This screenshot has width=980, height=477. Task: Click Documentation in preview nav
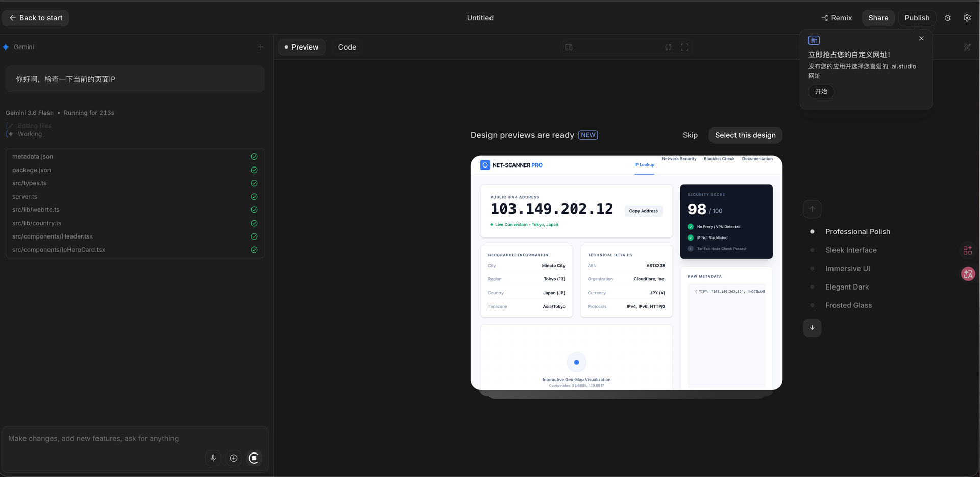pyautogui.click(x=757, y=159)
